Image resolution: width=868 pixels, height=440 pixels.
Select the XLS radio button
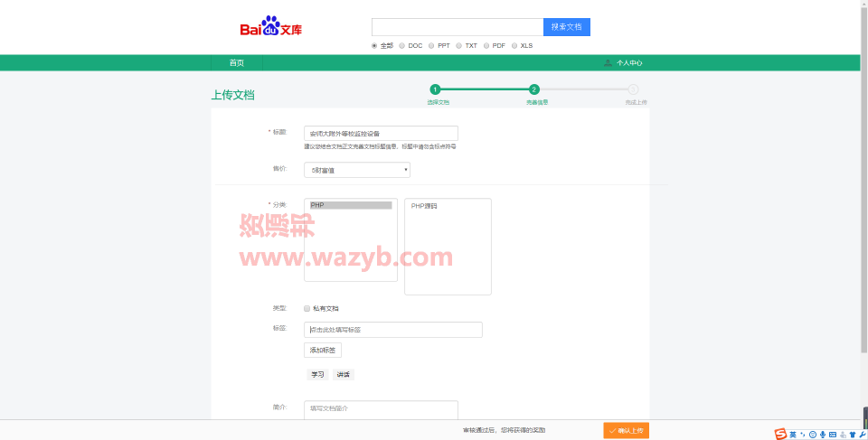[514, 46]
